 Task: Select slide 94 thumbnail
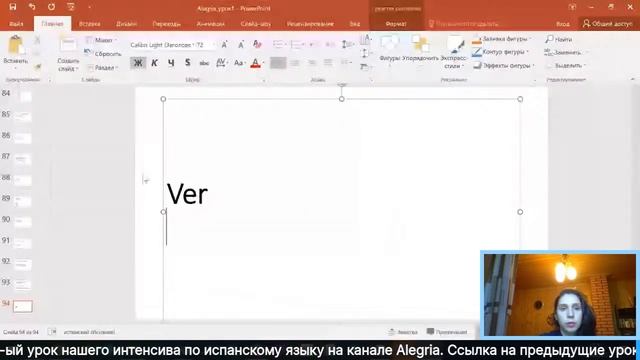point(22,306)
